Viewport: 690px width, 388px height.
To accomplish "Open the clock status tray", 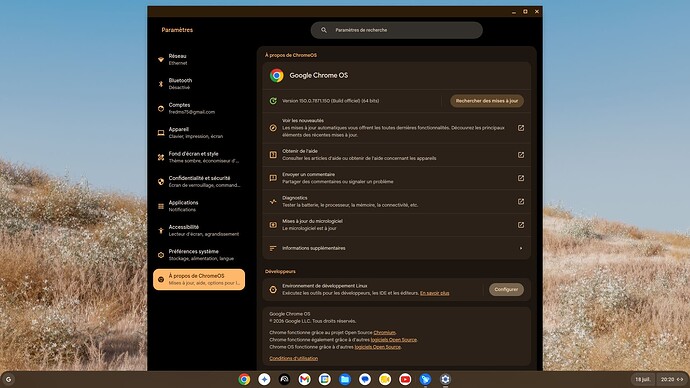I will (672, 379).
